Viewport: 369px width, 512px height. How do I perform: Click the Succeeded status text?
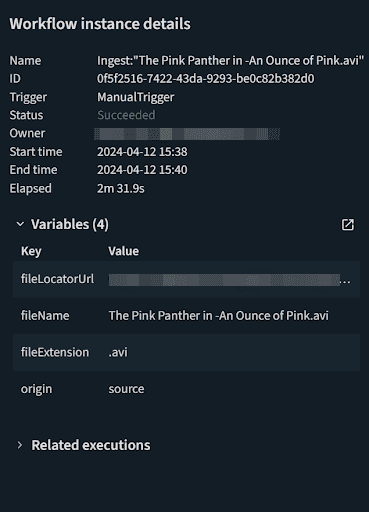point(126,115)
